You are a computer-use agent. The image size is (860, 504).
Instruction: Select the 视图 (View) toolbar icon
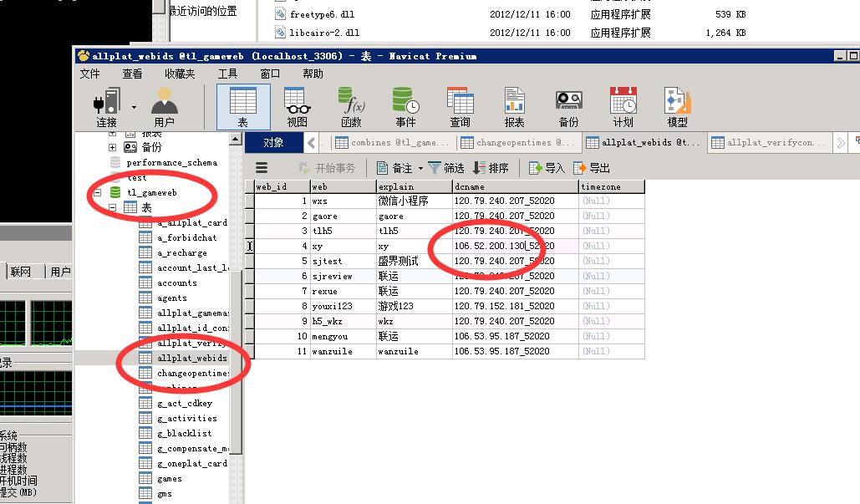click(297, 107)
